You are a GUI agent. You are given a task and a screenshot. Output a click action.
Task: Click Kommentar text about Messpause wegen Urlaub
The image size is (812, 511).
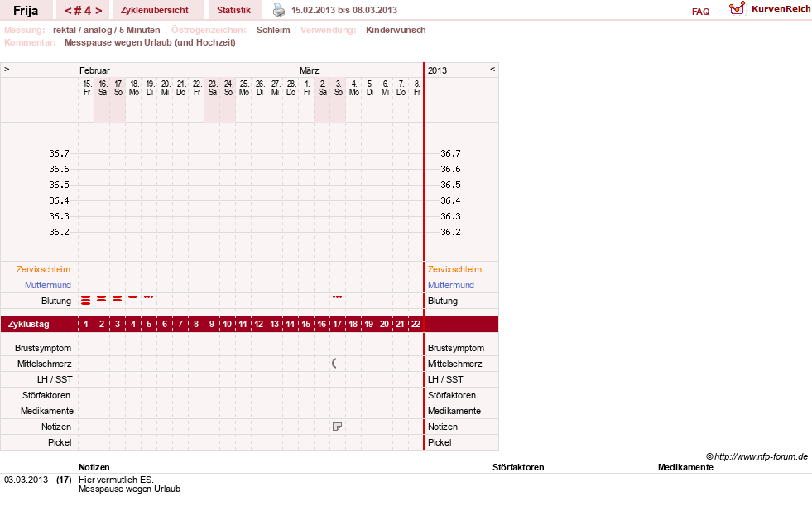pyautogui.click(x=150, y=42)
